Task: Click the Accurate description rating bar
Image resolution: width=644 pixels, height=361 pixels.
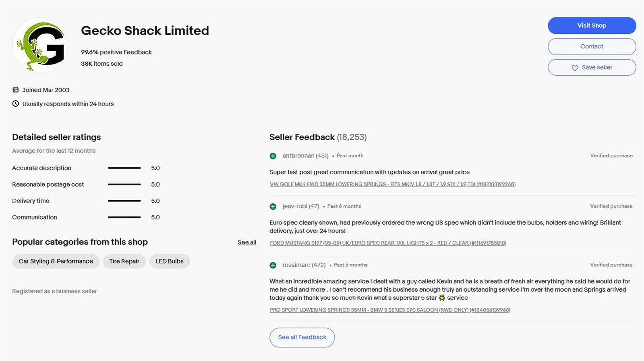Action: pos(124,168)
